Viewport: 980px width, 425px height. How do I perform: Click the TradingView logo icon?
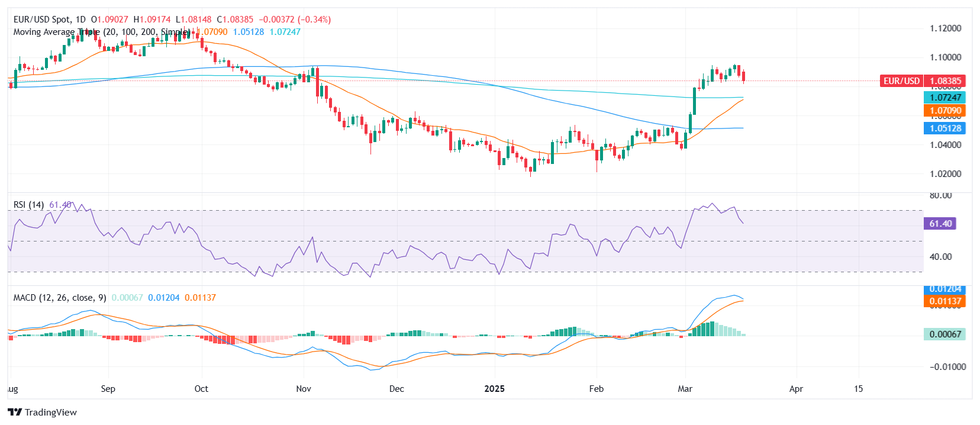point(15,412)
